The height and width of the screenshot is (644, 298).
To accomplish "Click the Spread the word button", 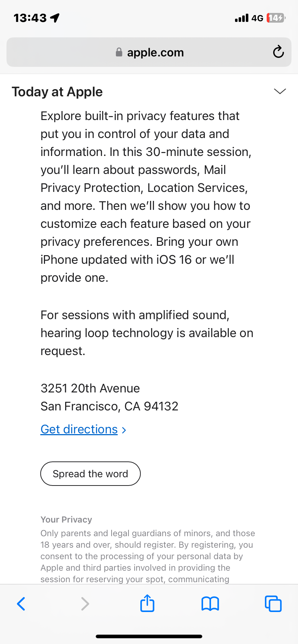I will 90,474.
